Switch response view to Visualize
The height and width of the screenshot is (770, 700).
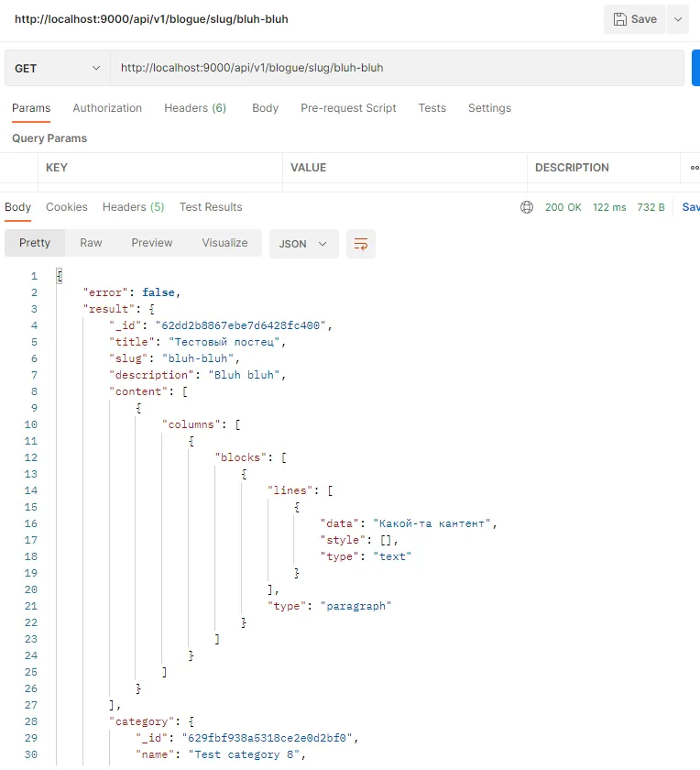pyautogui.click(x=224, y=243)
